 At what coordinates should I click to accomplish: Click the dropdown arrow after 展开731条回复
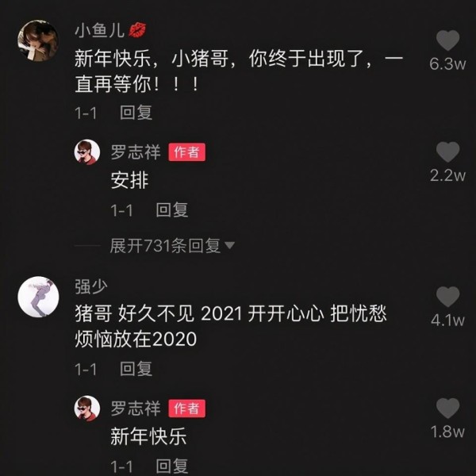pyautogui.click(x=229, y=245)
